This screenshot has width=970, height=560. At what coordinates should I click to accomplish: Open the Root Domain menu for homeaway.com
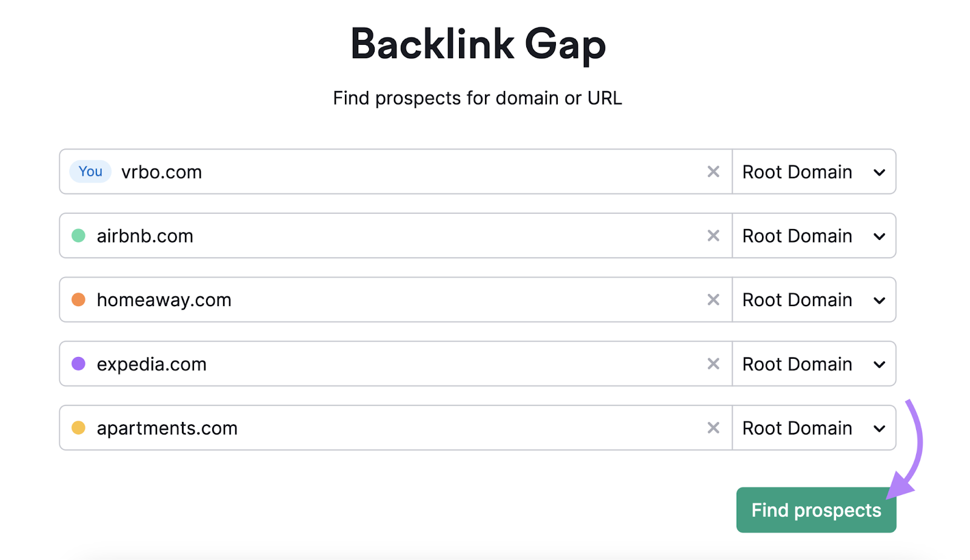tap(814, 300)
